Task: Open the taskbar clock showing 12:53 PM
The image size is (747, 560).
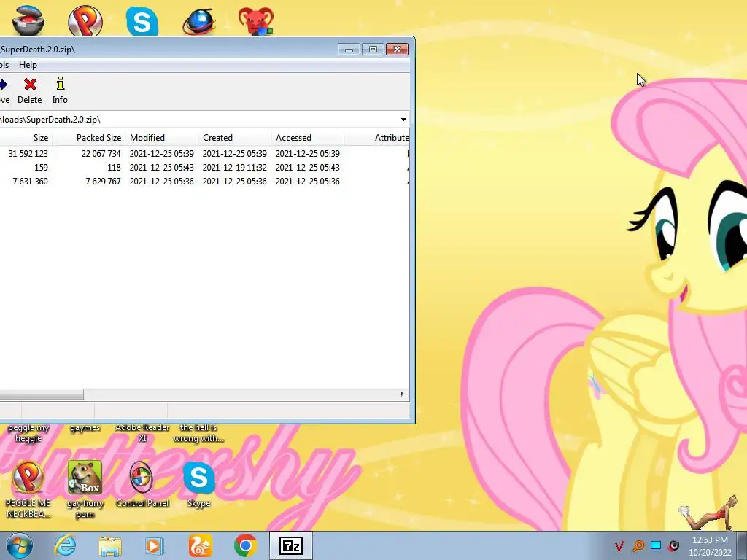Action: (x=710, y=545)
